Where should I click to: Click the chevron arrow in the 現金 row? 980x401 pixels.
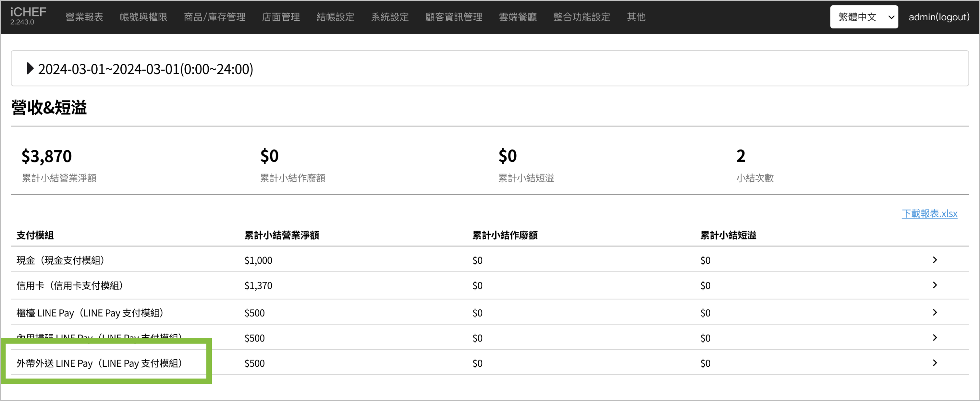[935, 260]
